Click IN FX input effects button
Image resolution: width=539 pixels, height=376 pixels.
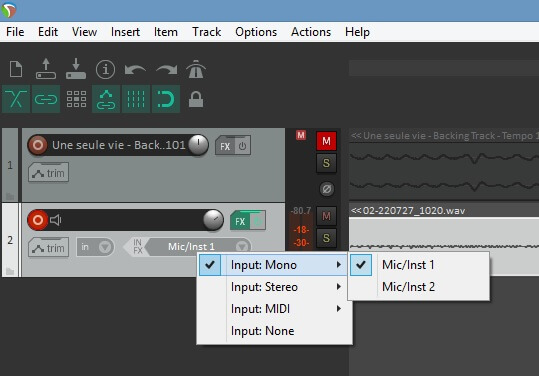pyautogui.click(x=137, y=247)
